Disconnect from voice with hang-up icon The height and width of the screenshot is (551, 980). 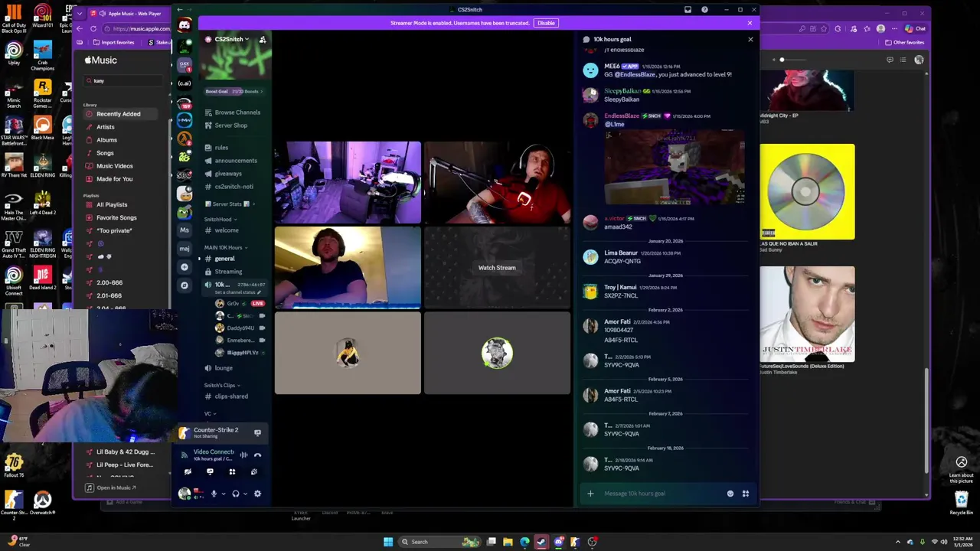(x=257, y=455)
